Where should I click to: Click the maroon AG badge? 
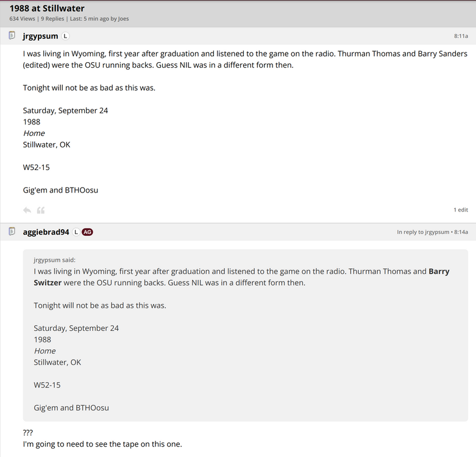pyautogui.click(x=88, y=232)
